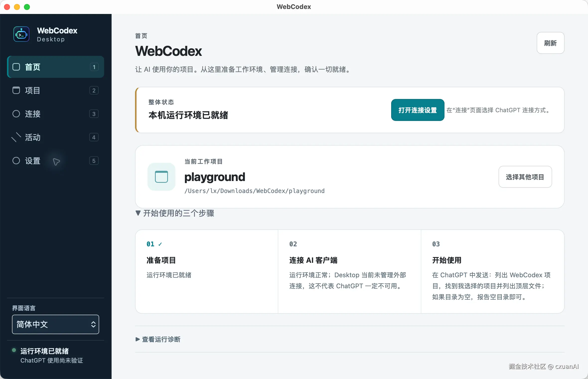Image resolution: width=588 pixels, height=379 pixels.
Task: Click the 整体状态 label
Action: click(161, 102)
